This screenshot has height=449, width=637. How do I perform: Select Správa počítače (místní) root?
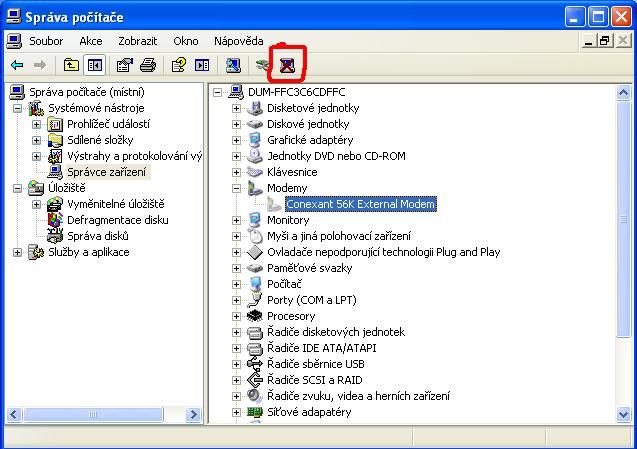point(87,92)
